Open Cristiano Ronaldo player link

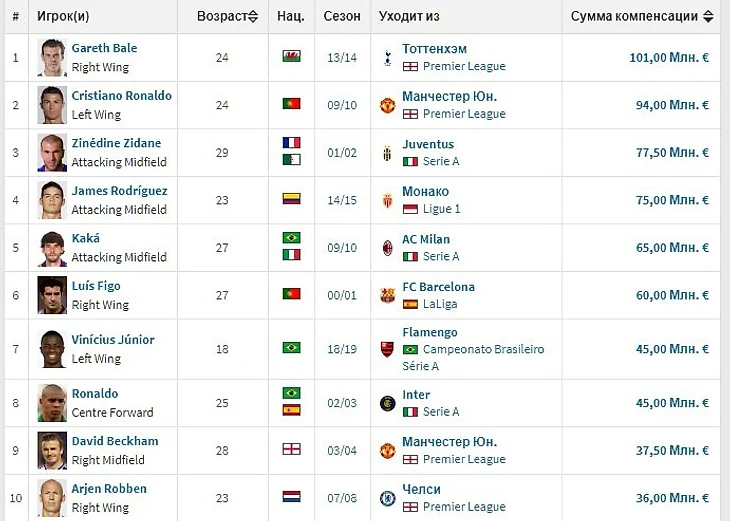click(x=122, y=95)
